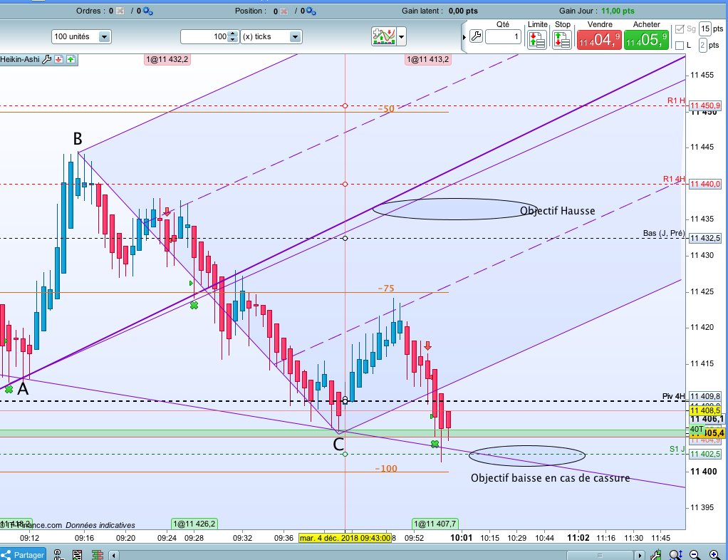Click order label 1@11 413,2
The width and height of the screenshot is (728, 560).
click(428, 59)
